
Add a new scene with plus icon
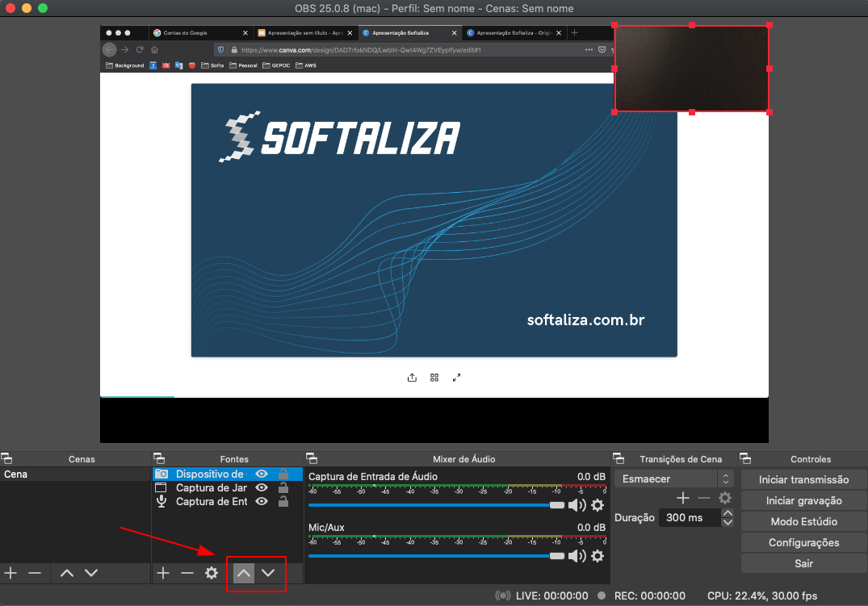coord(10,573)
